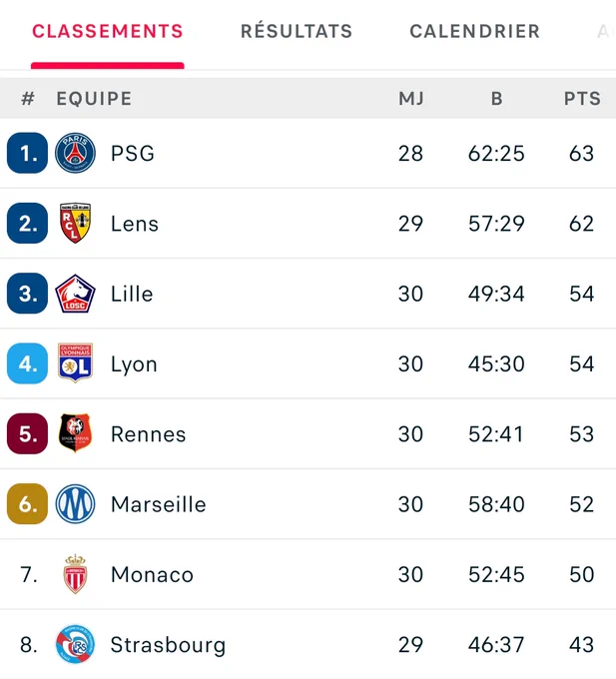This screenshot has height=679, width=616.
Task: Click the LOSC Lille crest icon
Action: (x=75, y=294)
